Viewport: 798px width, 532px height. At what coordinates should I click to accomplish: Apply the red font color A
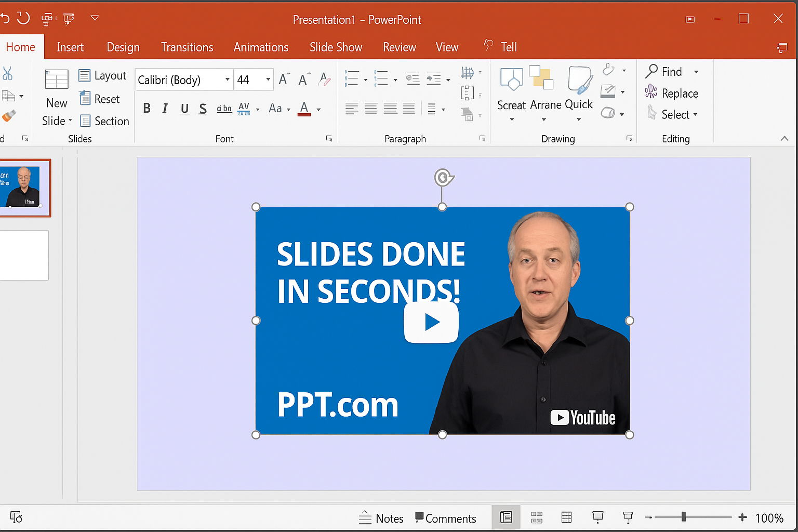click(x=304, y=109)
